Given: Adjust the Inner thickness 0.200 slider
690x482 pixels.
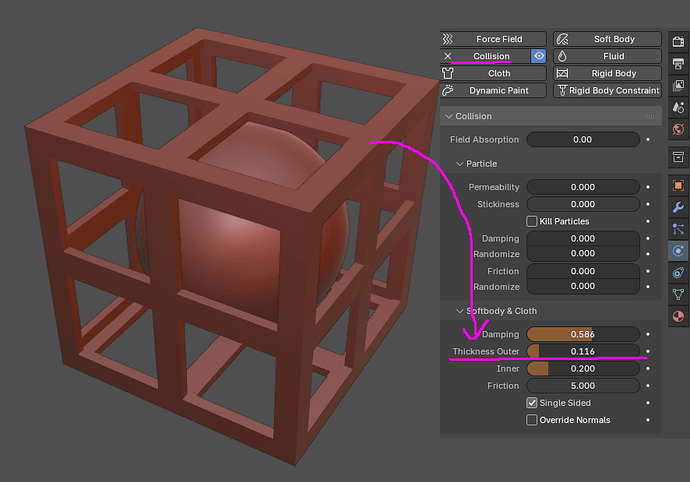Looking at the screenshot, I should tap(583, 368).
